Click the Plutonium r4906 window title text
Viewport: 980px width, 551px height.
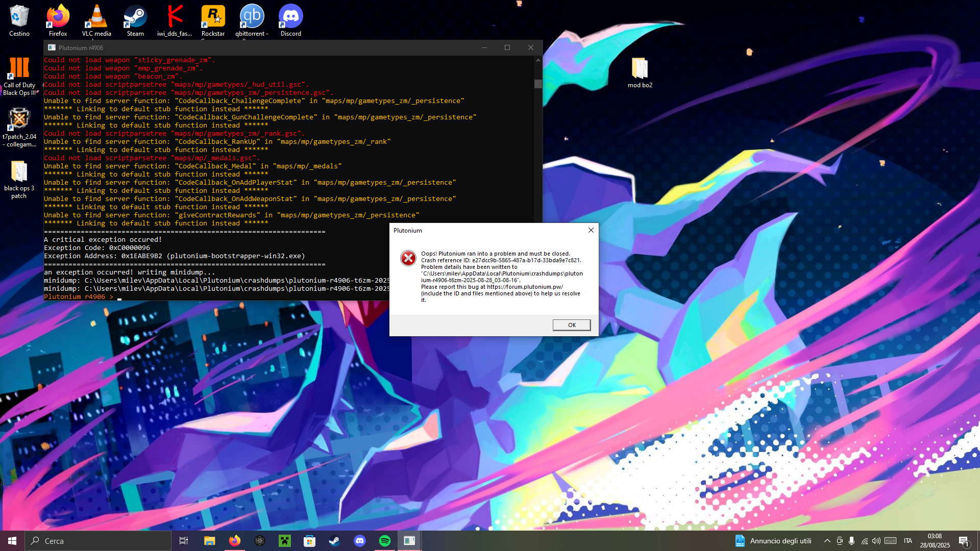tap(81, 47)
